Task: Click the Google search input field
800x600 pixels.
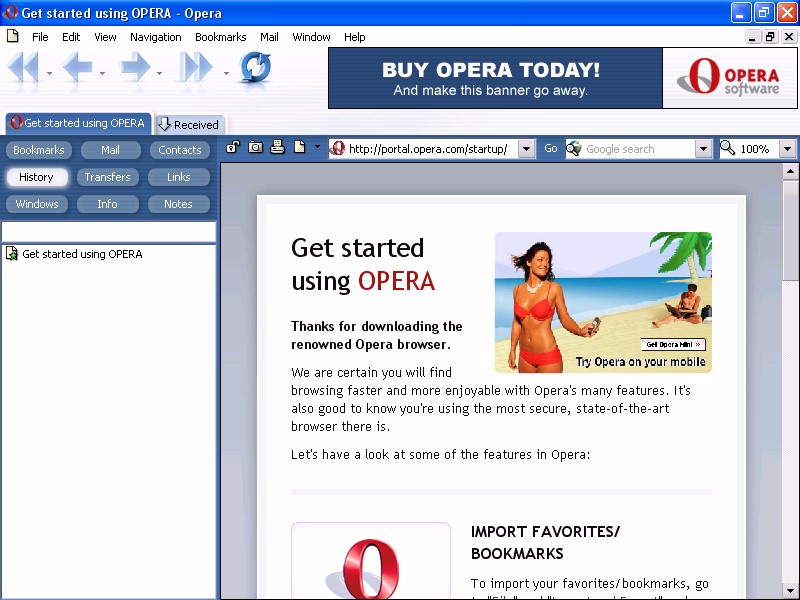Action: (639, 149)
